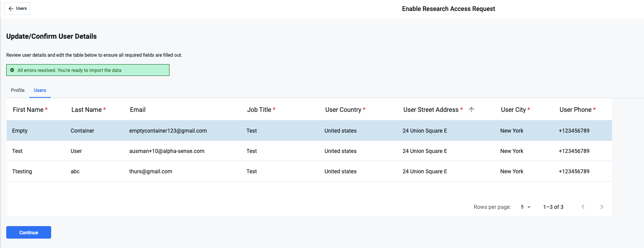Click United states in ausman+10 row
This screenshot has height=248, width=644.
click(341, 151)
